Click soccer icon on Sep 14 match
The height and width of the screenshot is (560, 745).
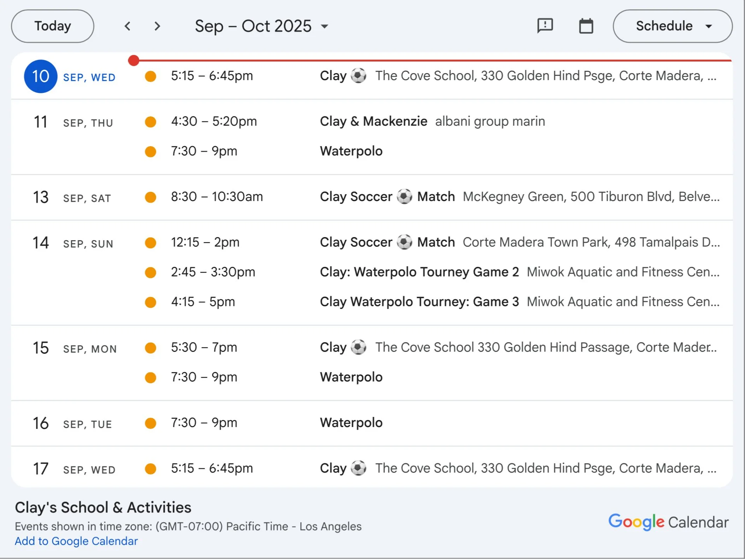tap(404, 242)
